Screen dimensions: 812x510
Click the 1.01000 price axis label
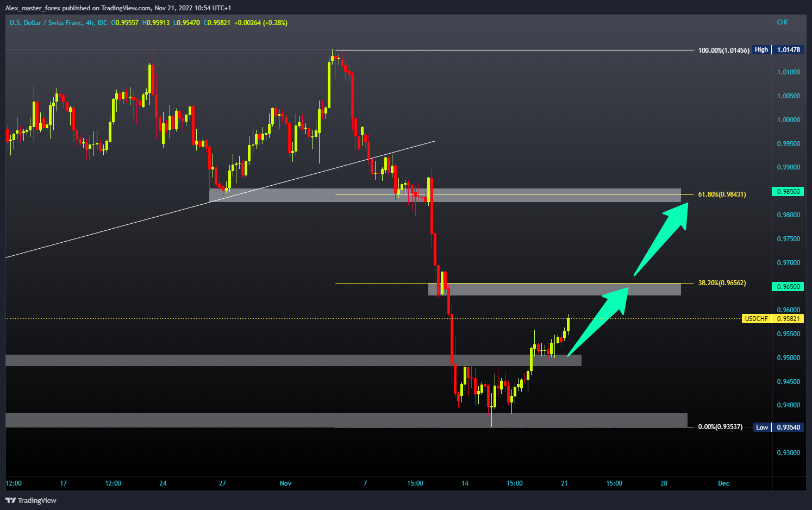(788, 72)
